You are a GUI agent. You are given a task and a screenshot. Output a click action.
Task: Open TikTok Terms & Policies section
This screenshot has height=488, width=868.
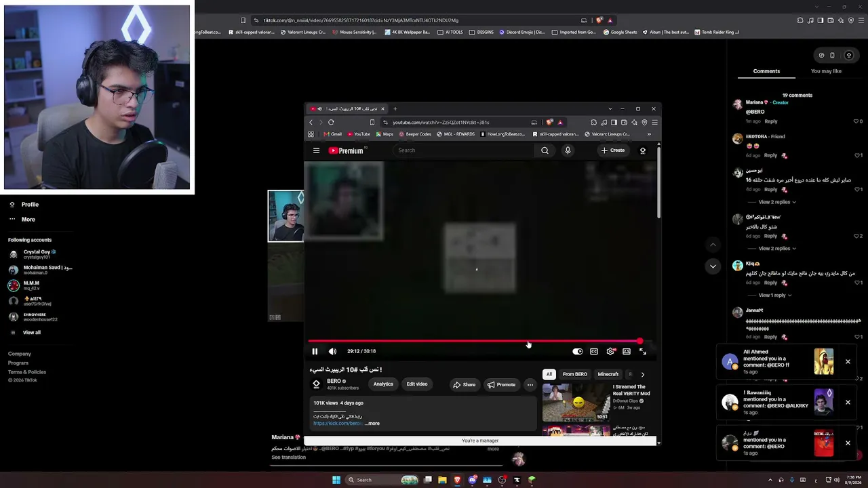pyautogui.click(x=27, y=372)
